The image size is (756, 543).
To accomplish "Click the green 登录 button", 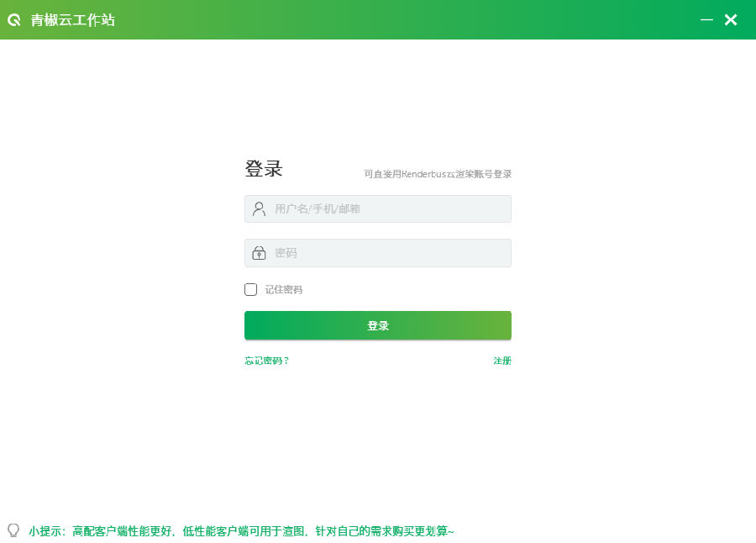I will click(378, 325).
